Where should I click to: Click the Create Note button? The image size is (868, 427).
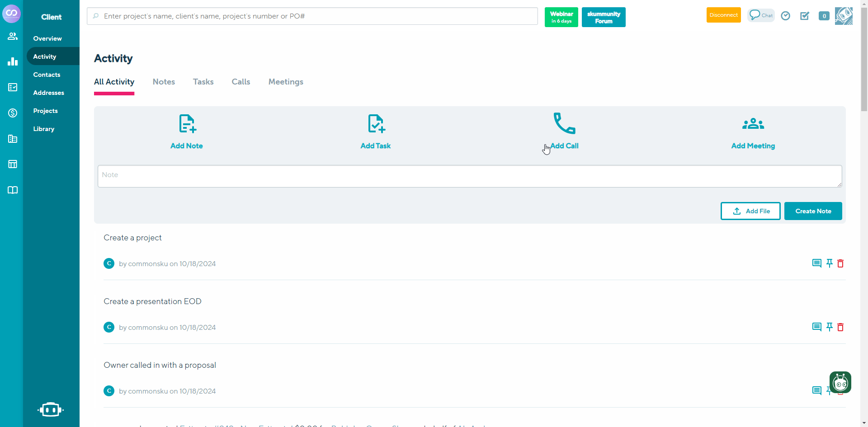click(x=813, y=211)
